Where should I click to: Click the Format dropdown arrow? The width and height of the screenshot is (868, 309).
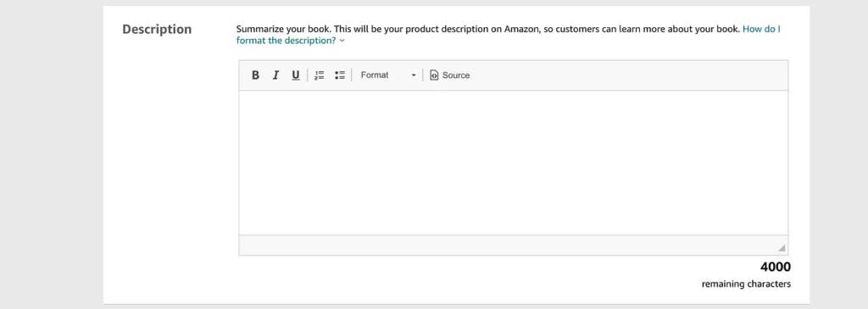pos(413,75)
